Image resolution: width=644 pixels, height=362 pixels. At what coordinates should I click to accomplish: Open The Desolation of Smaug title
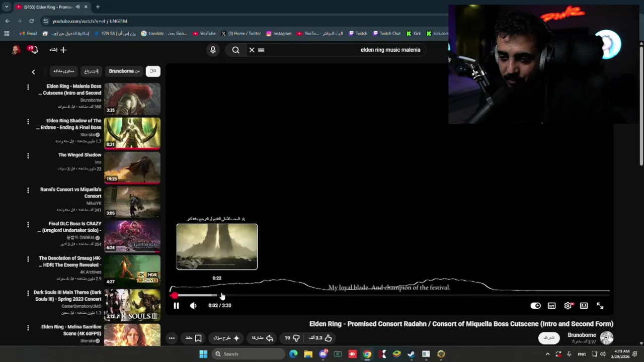70,261
